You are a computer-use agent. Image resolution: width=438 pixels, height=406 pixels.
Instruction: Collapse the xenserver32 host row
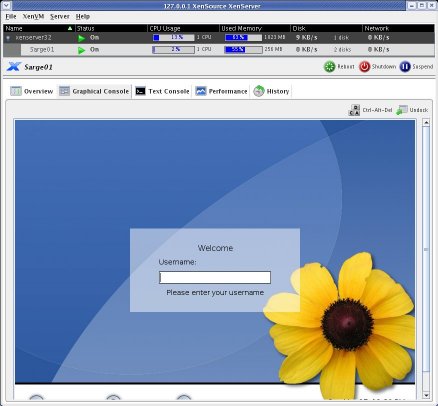[8, 38]
